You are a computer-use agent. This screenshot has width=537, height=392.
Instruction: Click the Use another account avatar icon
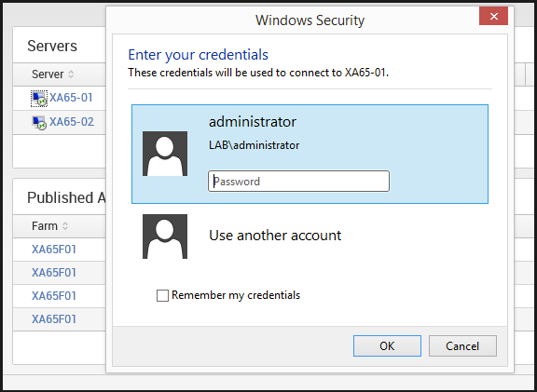[165, 237]
